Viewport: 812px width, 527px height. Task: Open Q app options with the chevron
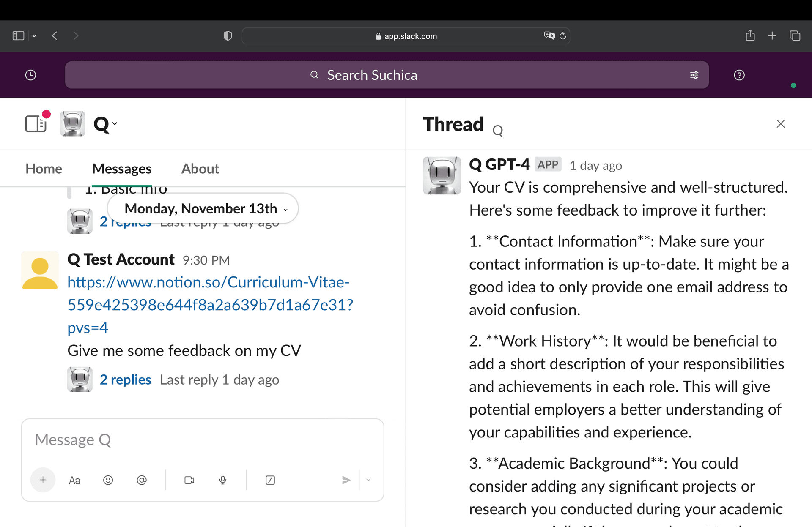(x=115, y=124)
